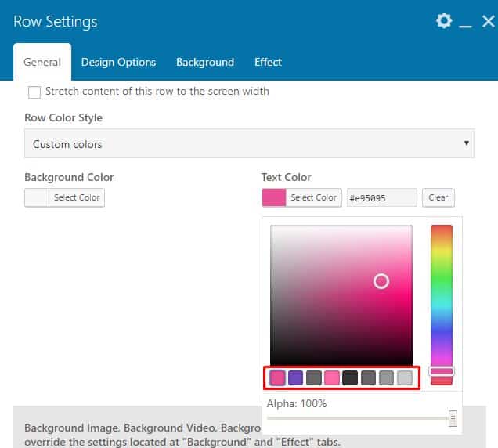498x448 pixels.
Task: Click the empty Background Color swatch preview
Action: (x=37, y=197)
